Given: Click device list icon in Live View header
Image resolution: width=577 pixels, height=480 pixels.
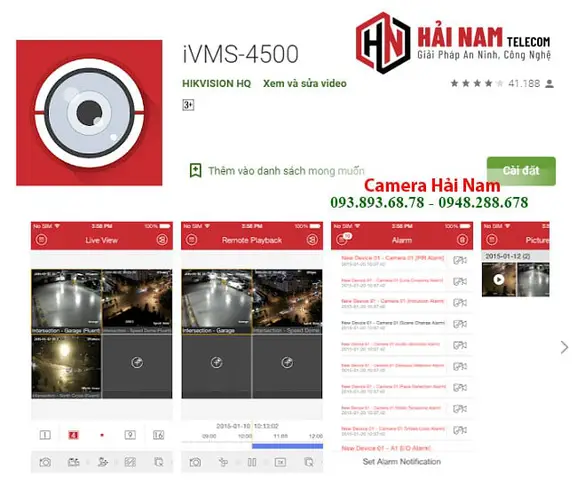Looking at the screenshot, I should point(162,240).
